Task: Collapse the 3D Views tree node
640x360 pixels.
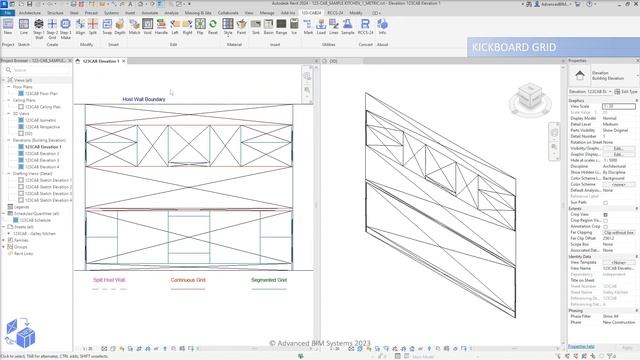Action: pyautogui.click(x=9, y=113)
